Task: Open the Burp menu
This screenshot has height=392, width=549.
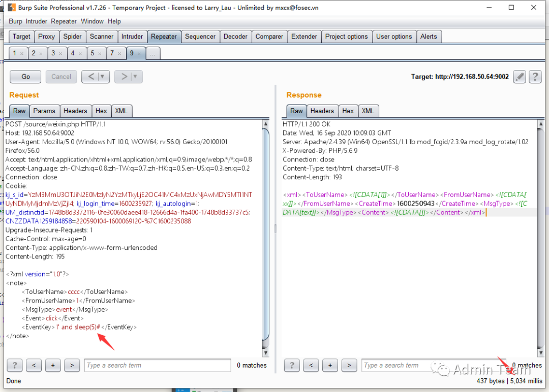Action: point(15,21)
